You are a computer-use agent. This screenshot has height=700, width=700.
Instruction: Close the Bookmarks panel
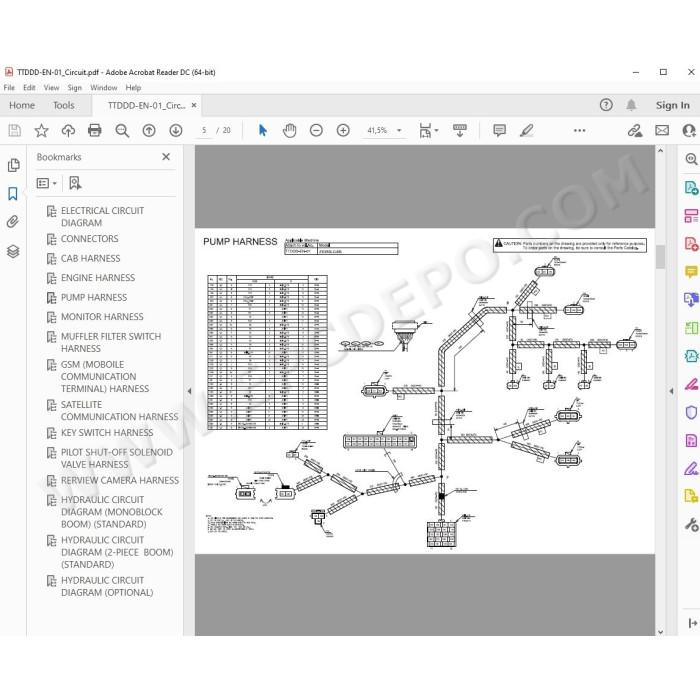coord(166,157)
